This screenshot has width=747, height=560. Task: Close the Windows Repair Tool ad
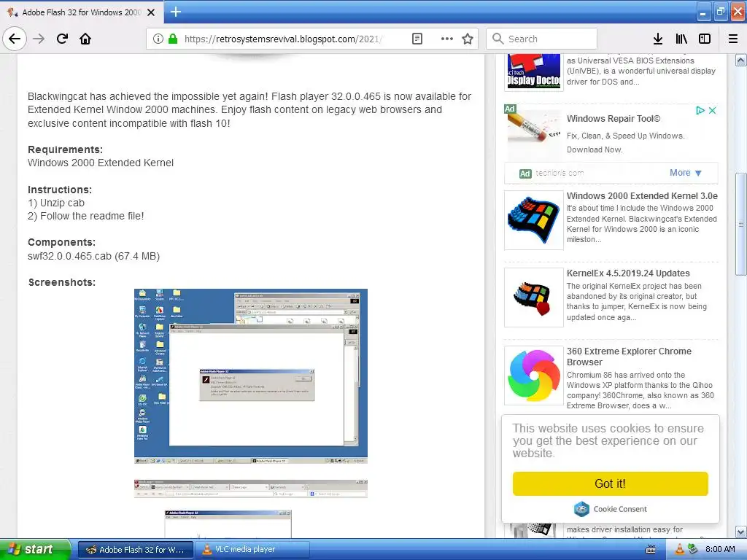(x=712, y=111)
